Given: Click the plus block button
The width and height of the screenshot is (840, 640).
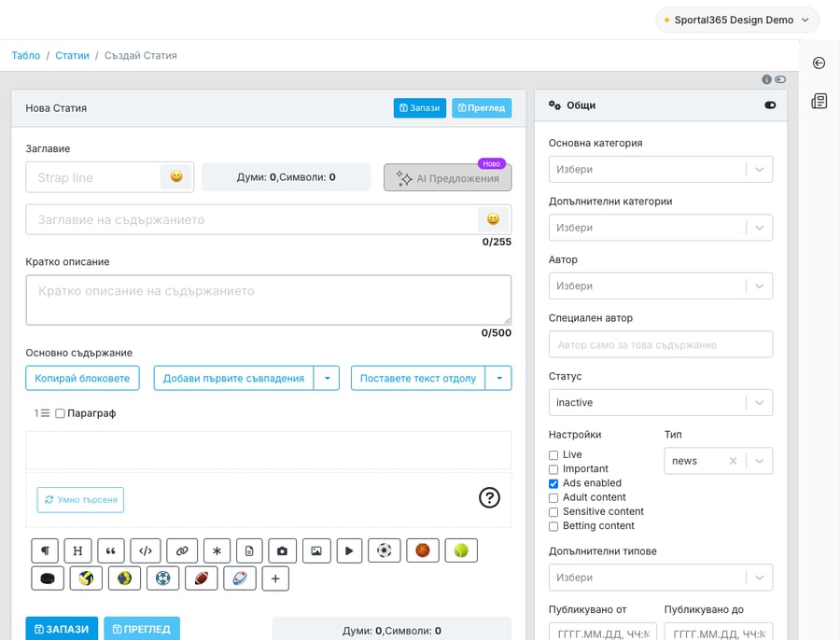Looking at the screenshot, I should [275, 578].
